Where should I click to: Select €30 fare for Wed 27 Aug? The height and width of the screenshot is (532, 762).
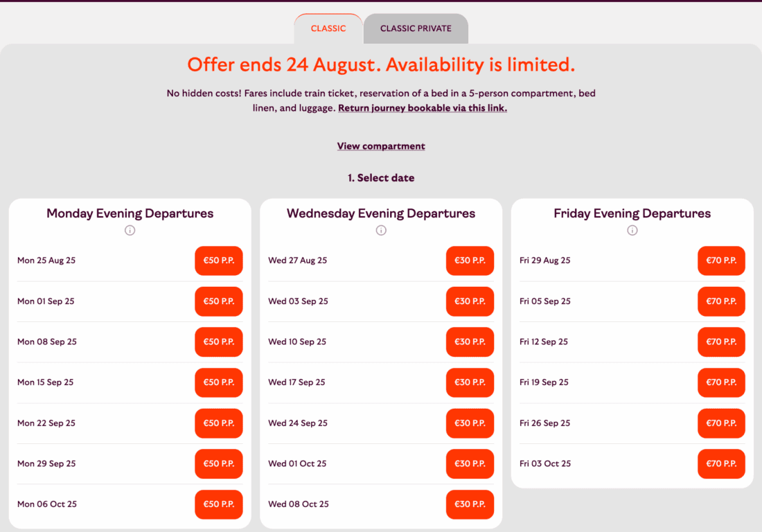pyautogui.click(x=470, y=260)
